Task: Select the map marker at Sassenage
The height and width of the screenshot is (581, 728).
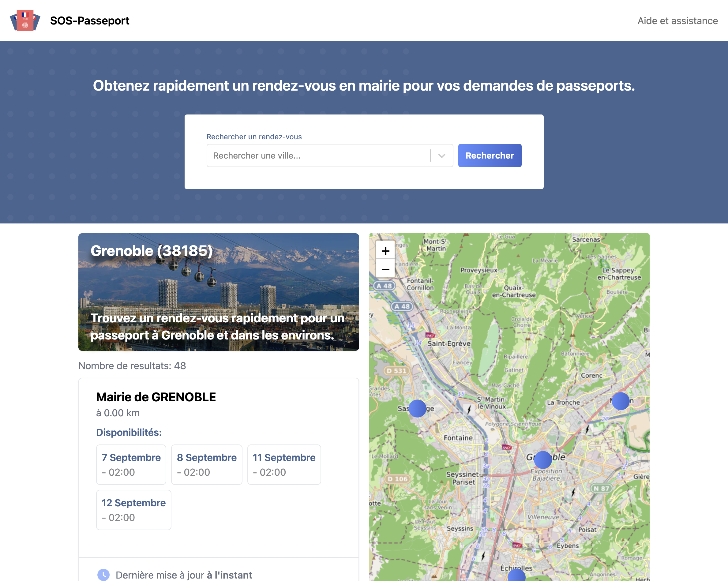Action: click(418, 408)
